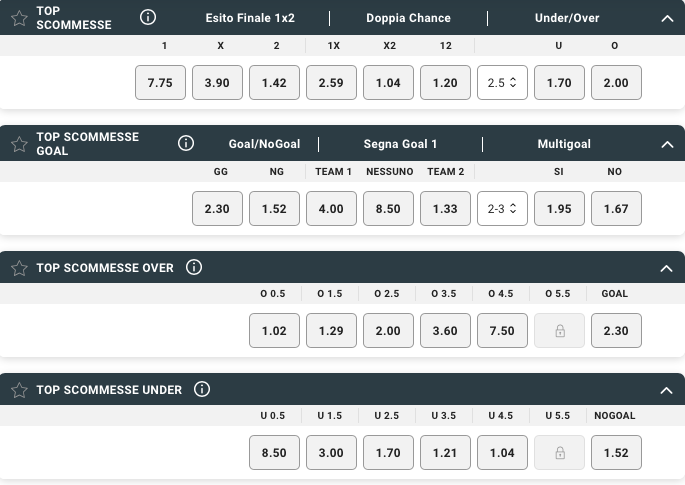
Task: Collapse the Top Scommesse Over panel
Action: click(667, 268)
